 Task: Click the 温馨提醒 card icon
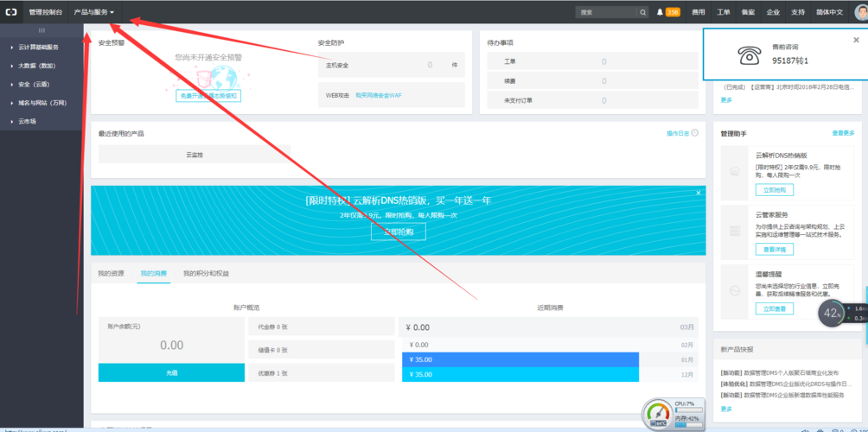click(x=735, y=289)
